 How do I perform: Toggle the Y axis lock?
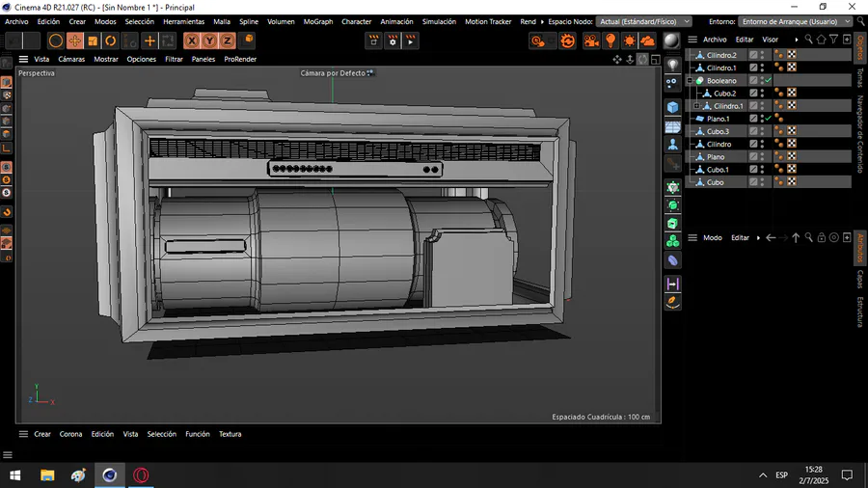coord(209,41)
